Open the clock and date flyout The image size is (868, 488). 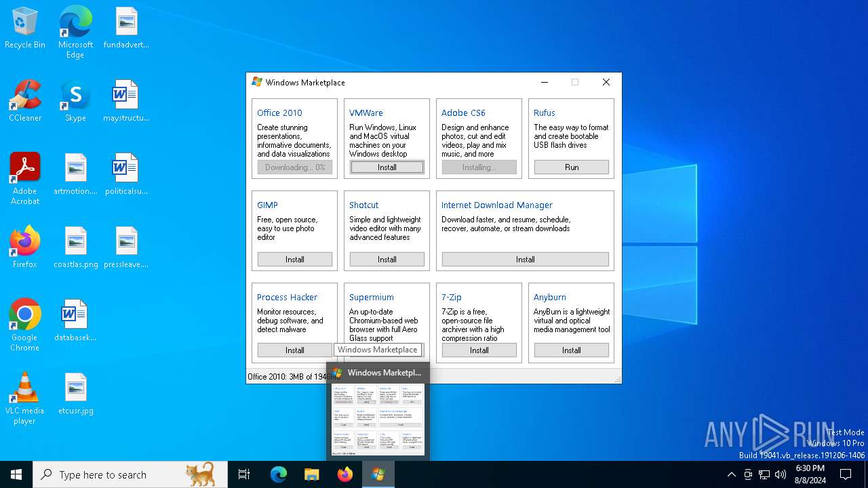tap(810, 474)
